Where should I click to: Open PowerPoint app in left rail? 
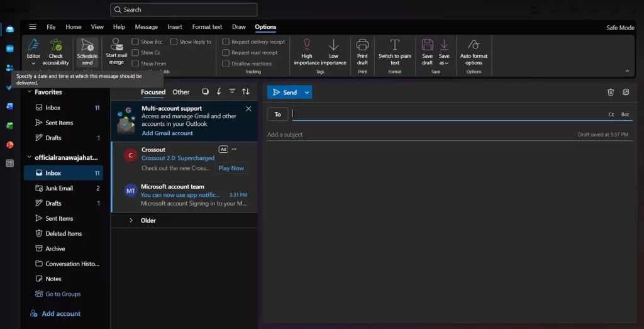coord(10,145)
